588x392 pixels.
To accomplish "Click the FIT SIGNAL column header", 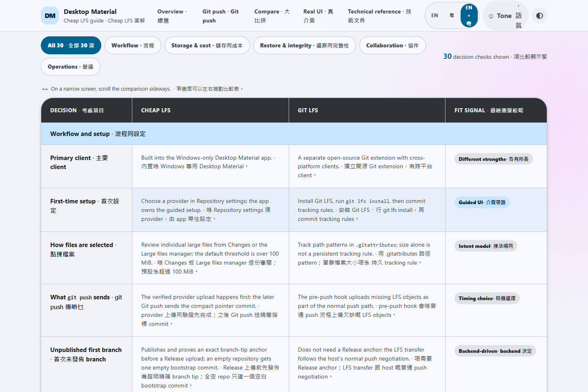I will [496, 110].
